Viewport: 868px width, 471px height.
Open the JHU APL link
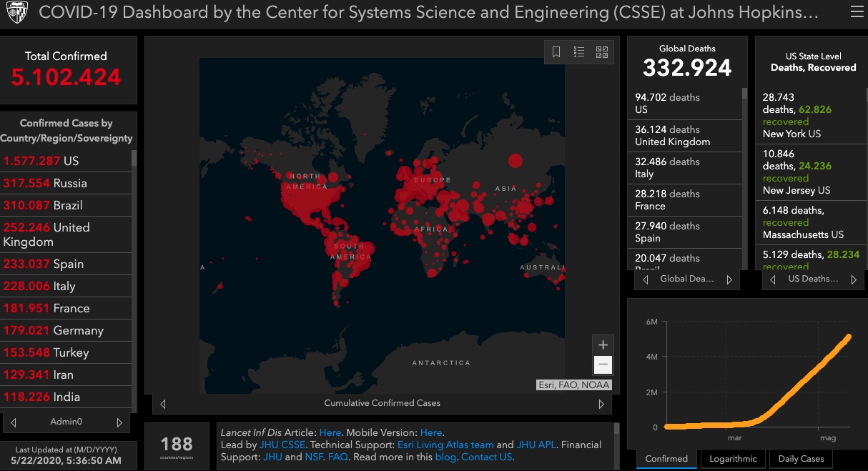(536, 445)
